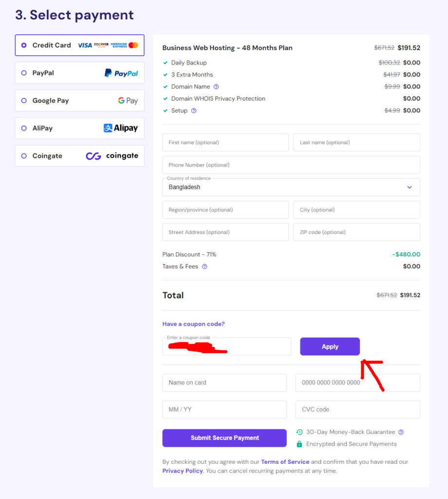
Task: Click the PayPal logo
Action: pyautogui.click(x=121, y=73)
